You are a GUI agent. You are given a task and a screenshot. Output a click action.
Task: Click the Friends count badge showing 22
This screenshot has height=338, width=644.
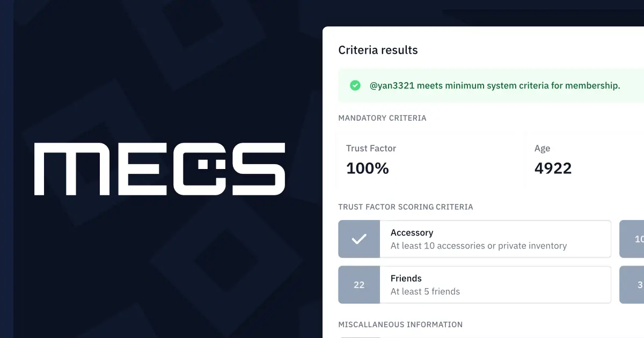[359, 285]
